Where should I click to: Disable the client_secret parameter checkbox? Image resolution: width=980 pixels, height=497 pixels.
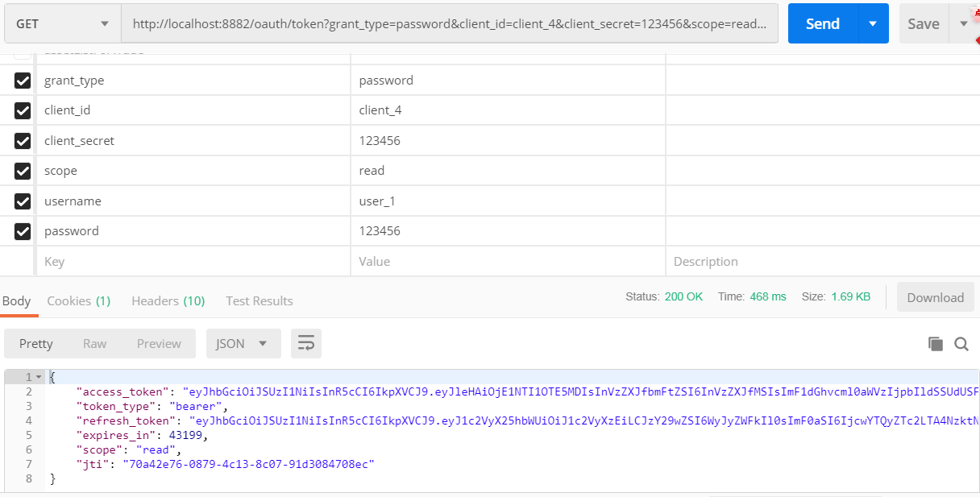click(23, 141)
